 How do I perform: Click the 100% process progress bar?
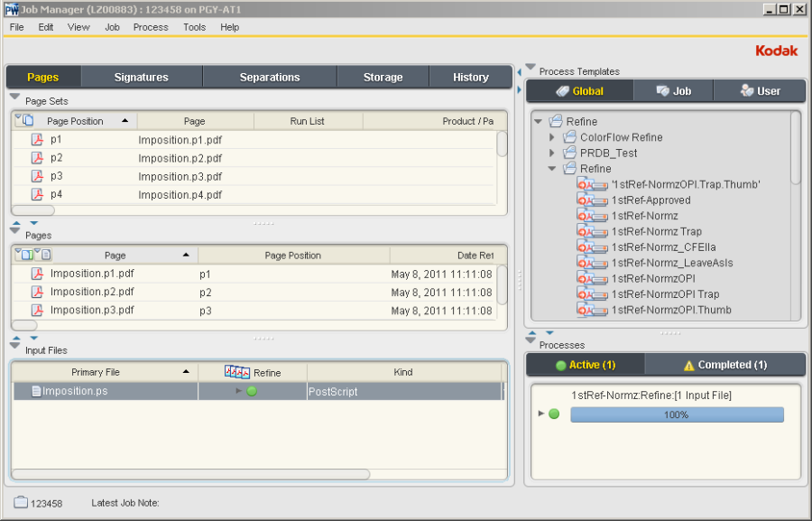(x=677, y=414)
